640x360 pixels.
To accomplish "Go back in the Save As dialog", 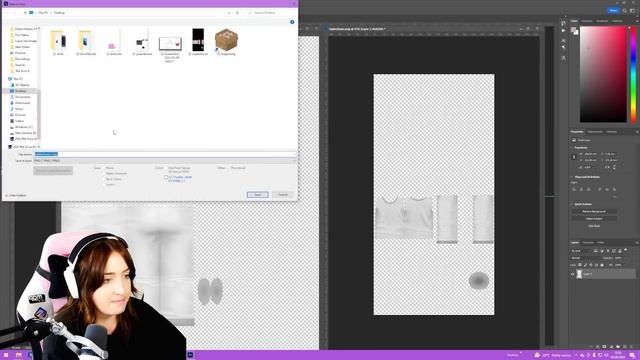I will [x=7, y=13].
